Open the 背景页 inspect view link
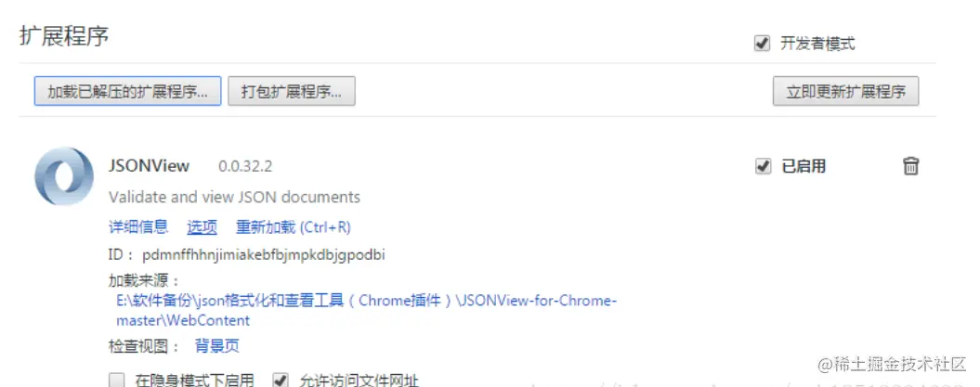The image size is (980, 387). tap(216, 346)
